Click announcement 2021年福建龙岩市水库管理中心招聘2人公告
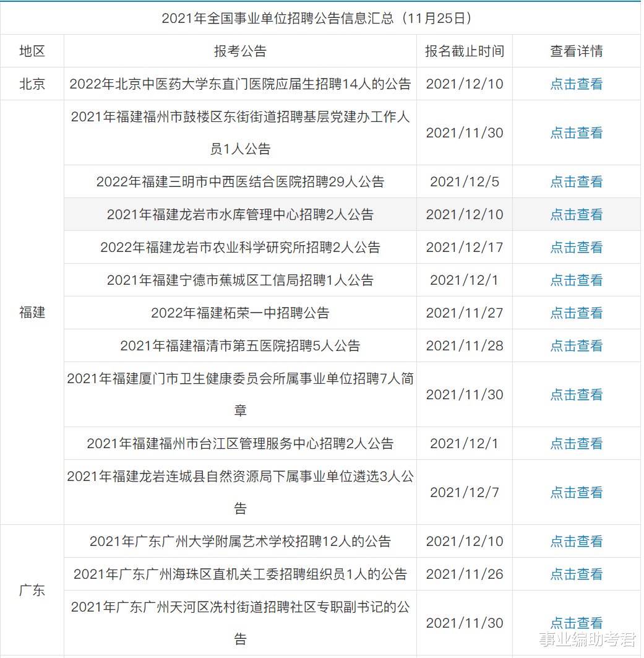The image size is (644, 658). coord(240,214)
